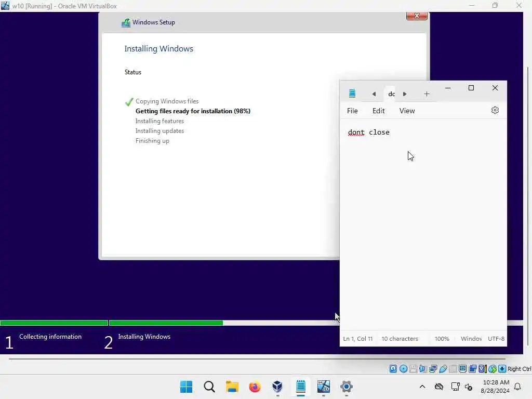The image size is (532, 399).
Task: Click UTF-8 encoding in Notepad status bar
Action: tap(496, 339)
